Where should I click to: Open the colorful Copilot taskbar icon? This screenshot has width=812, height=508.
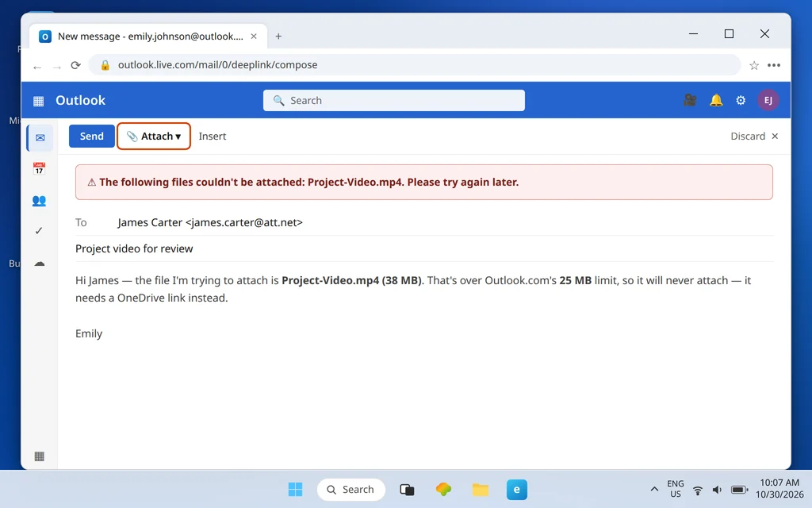click(x=443, y=489)
